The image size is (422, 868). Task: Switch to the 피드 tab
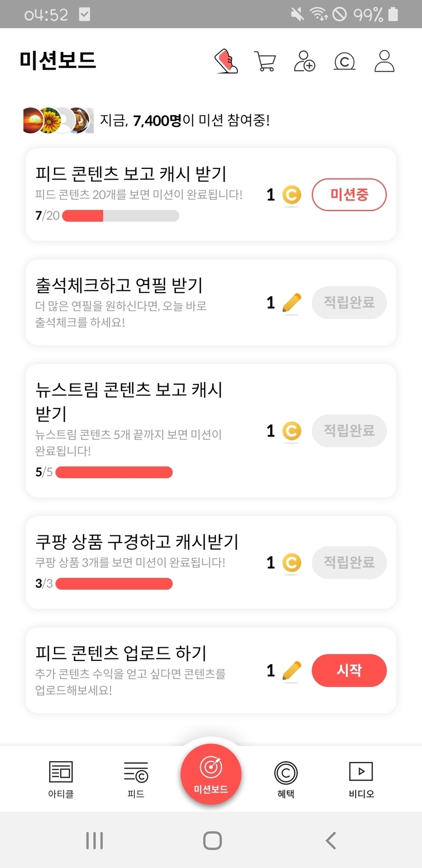pyautogui.click(x=136, y=778)
